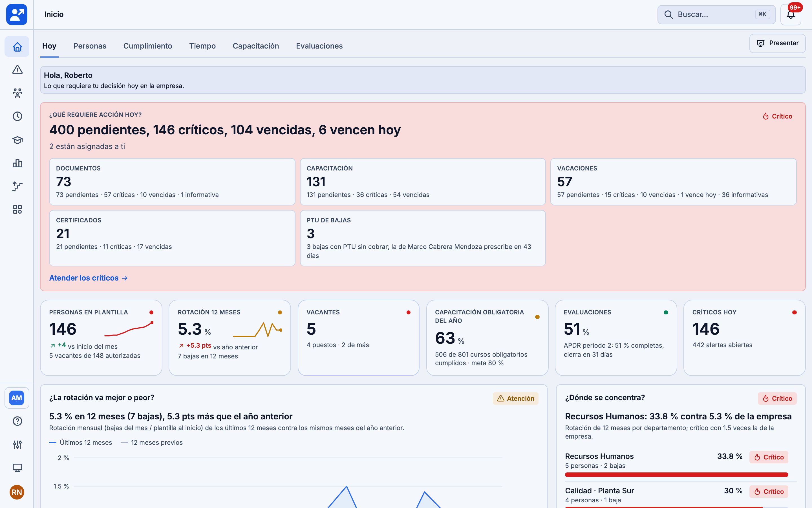Toggle the 12 meses previos legend entry
The image size is (812, 508).
[152, 443]
